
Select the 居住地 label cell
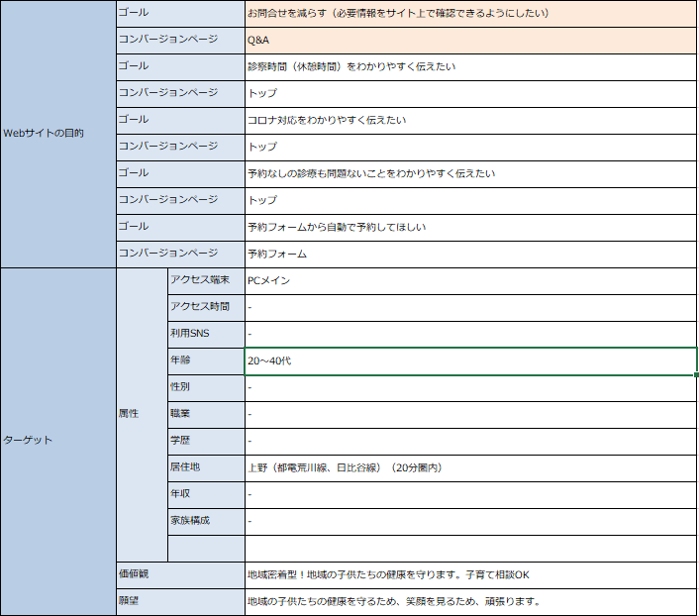(x=206, y=466)
